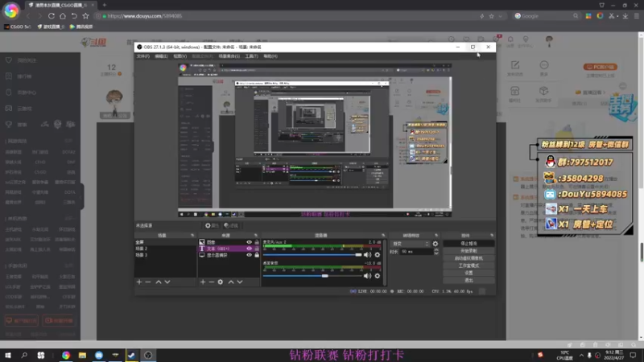Click the start recording button in Controls
644x362 pixels.
point(469,251)
